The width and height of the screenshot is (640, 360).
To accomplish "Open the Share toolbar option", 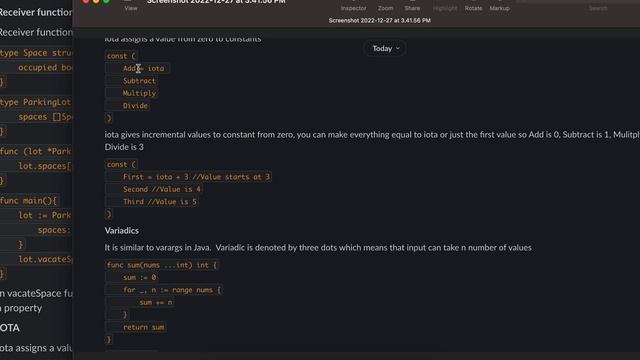I will [x=412, y=8].
